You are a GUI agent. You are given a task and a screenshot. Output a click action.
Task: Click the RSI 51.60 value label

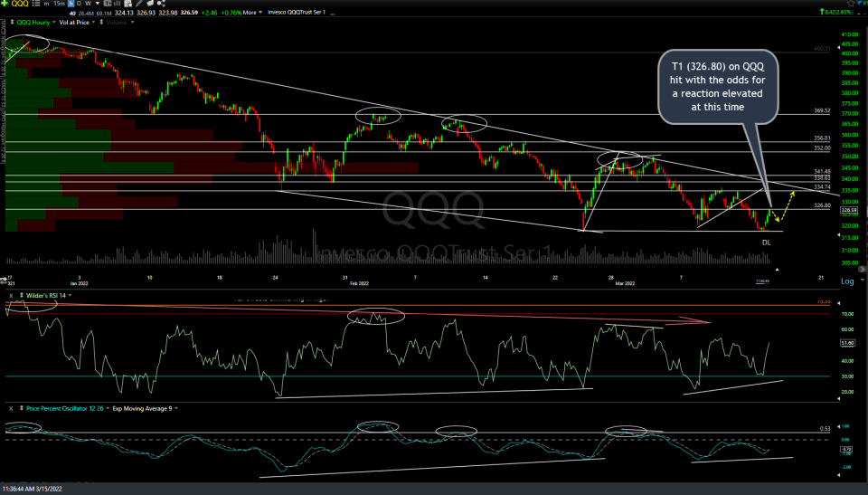click(x=846, y=343)
